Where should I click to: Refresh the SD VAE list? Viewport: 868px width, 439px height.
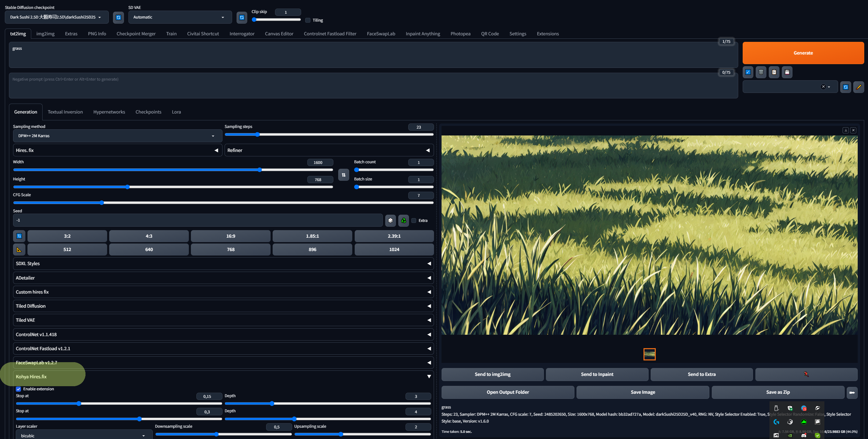242,17
